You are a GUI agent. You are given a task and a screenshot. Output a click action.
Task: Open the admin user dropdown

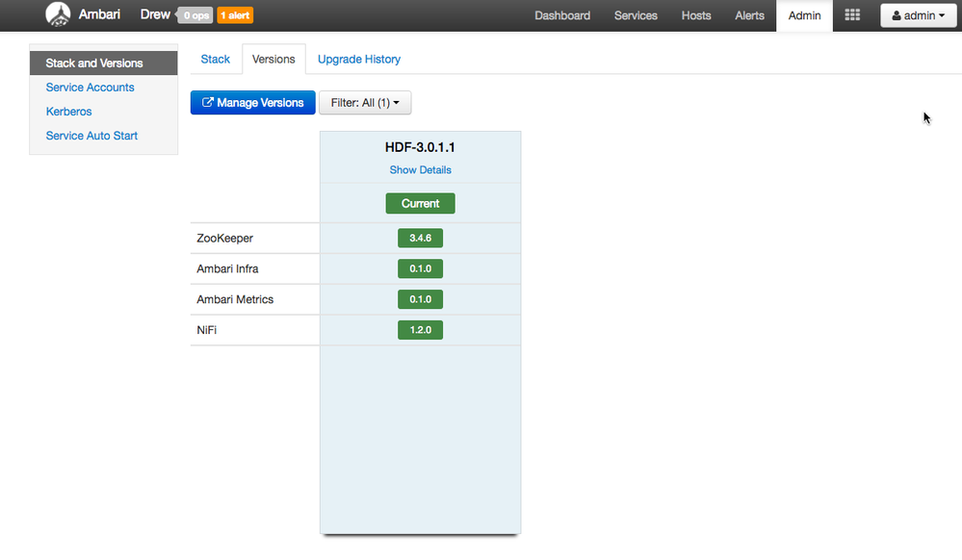pos(918,15)
